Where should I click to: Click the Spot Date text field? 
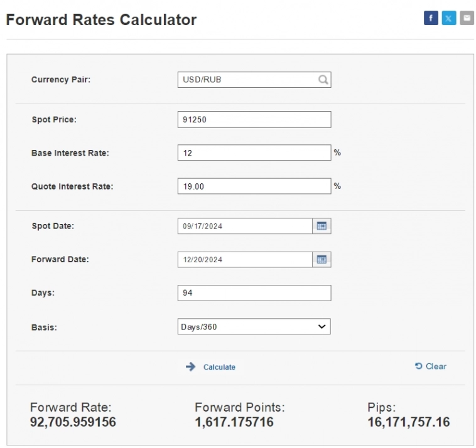click(245, 226)
